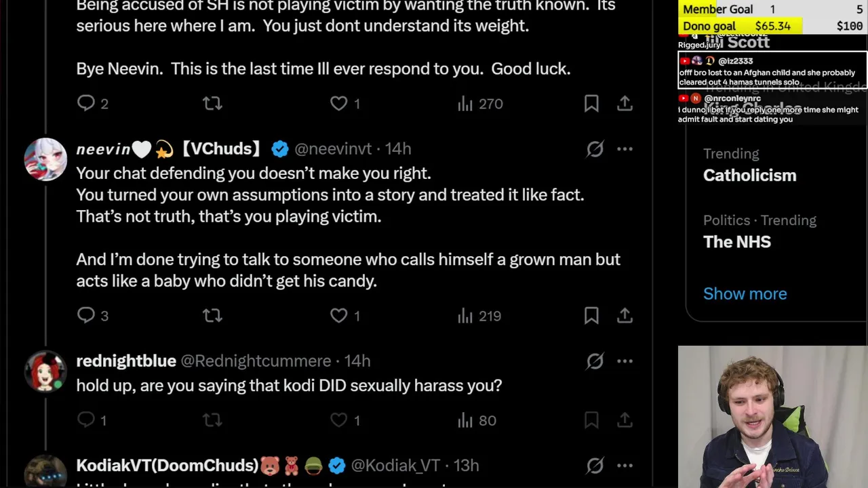
Task: Reply to neevin's tweet
Action: [86, 315]
